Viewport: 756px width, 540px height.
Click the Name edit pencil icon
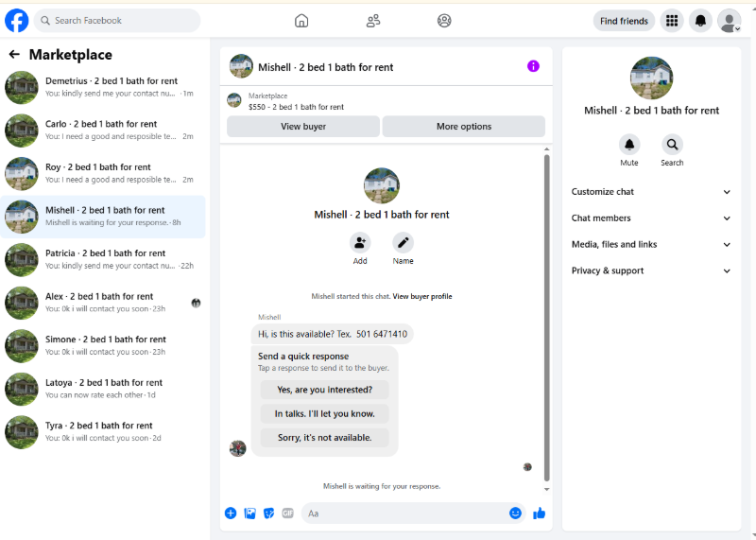point(404,242)
